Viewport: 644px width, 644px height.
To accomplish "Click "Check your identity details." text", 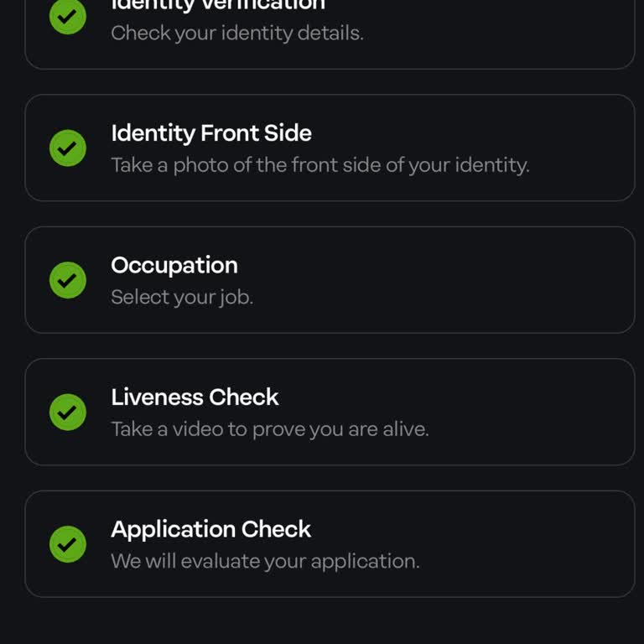I will [237, 34].
